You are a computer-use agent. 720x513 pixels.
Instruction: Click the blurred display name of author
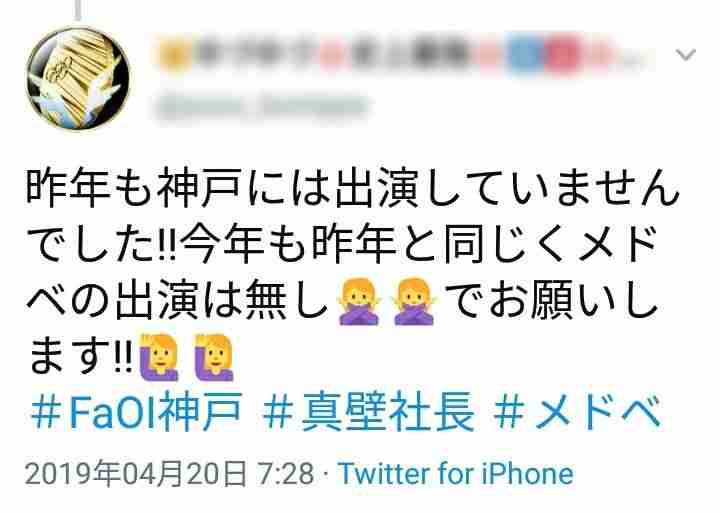pyautogui.click(x=404, y=56)
